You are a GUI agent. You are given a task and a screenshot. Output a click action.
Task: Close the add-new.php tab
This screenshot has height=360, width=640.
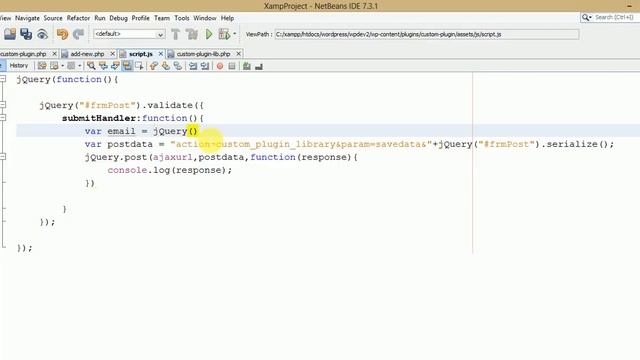[x=113, y=54]
